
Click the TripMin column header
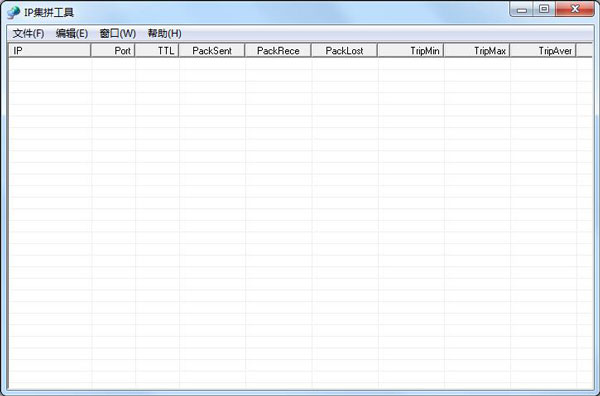[411, 51]
